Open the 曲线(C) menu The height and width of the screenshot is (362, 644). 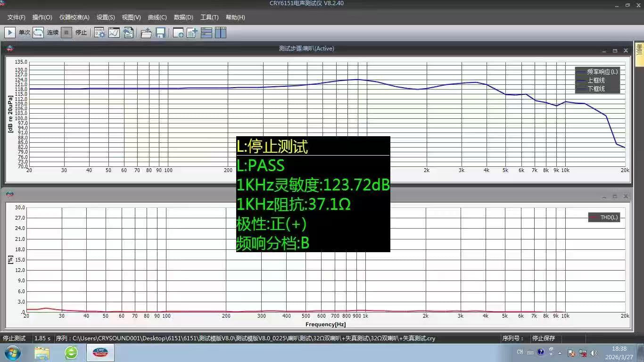(157, 17)
